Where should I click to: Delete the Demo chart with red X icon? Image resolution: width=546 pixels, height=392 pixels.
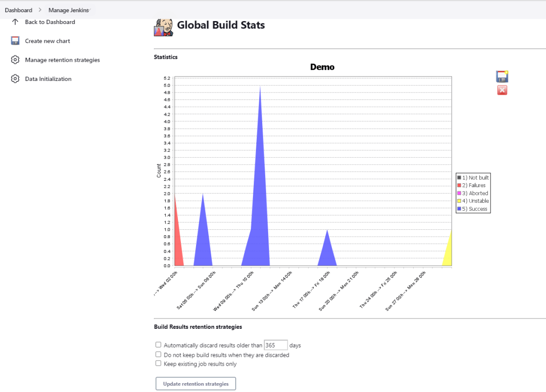tap(502, 90)
